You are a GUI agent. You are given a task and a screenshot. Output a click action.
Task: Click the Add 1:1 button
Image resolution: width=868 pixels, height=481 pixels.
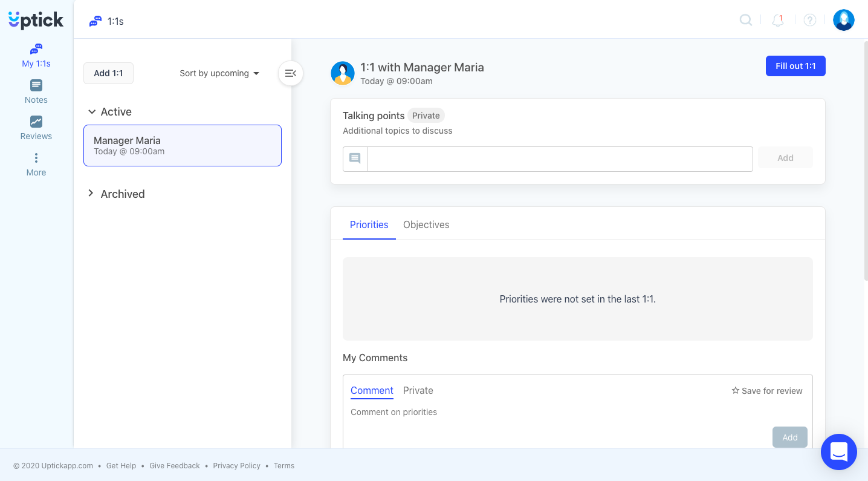108,74
